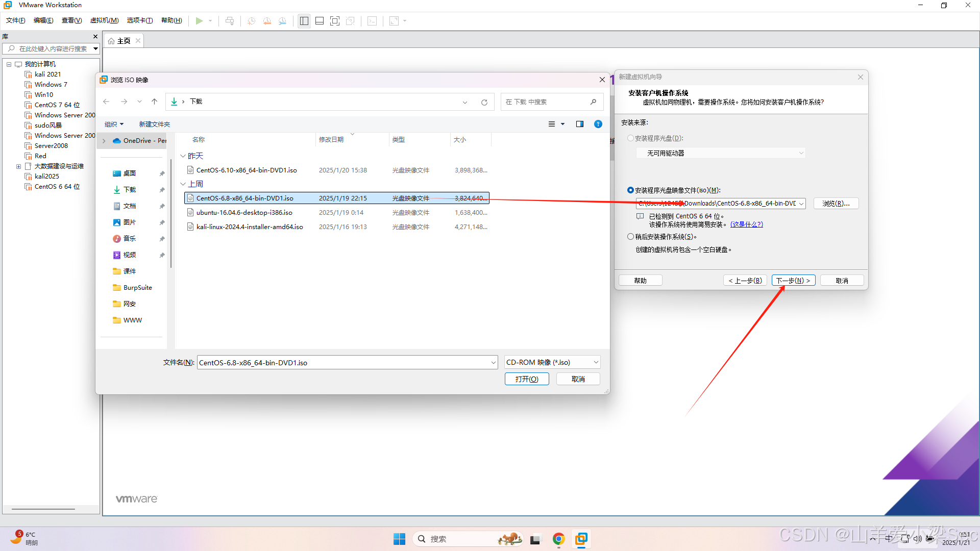This screenshot has width=980, height=551.
Task: Click the 打开(O) button
Action: (x=526, y=379)
